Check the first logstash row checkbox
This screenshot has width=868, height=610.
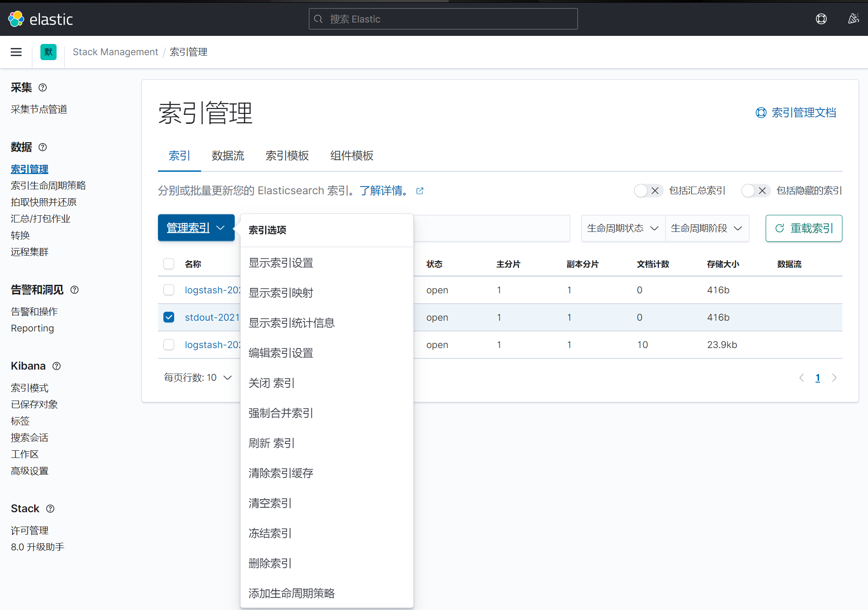169,290
